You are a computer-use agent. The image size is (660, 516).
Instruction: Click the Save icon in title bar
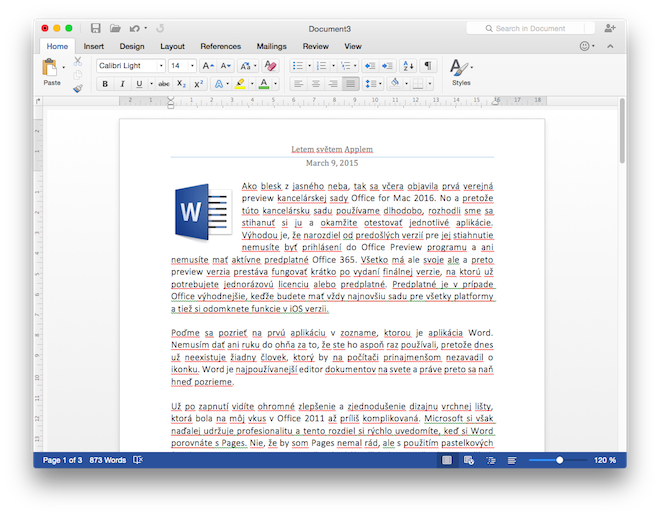click(x=95, y=28)
